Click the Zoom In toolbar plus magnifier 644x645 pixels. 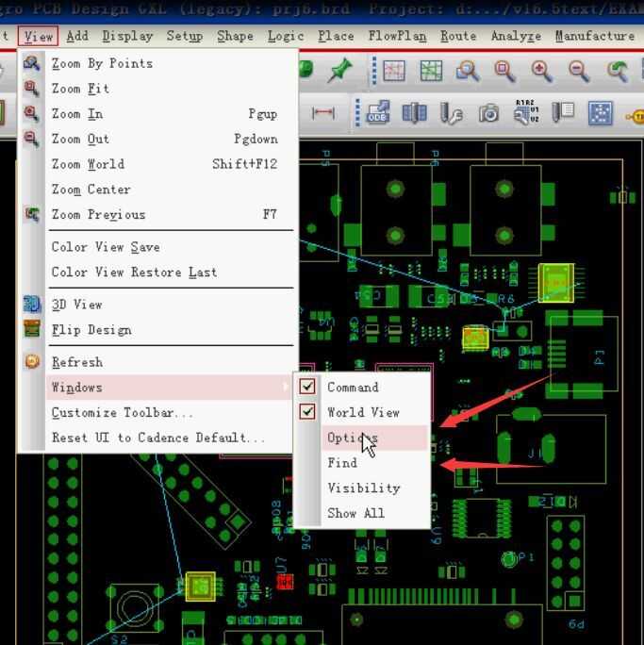541,71
